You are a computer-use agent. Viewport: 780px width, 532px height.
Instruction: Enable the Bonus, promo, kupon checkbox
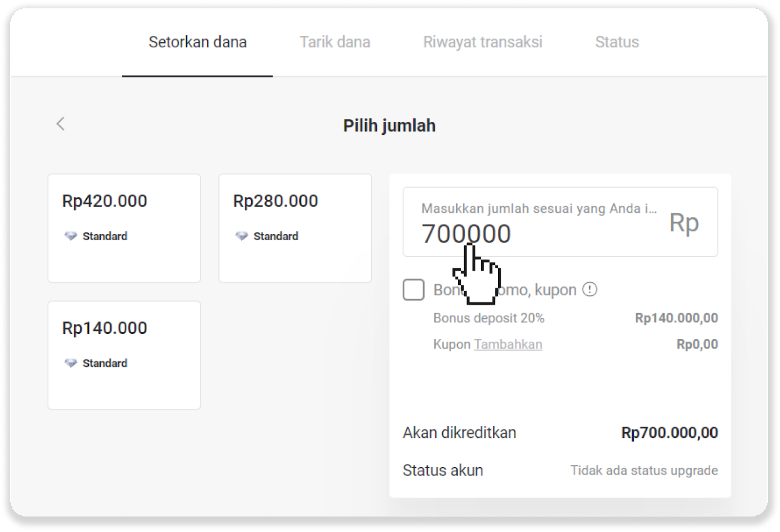coord(413,290)
